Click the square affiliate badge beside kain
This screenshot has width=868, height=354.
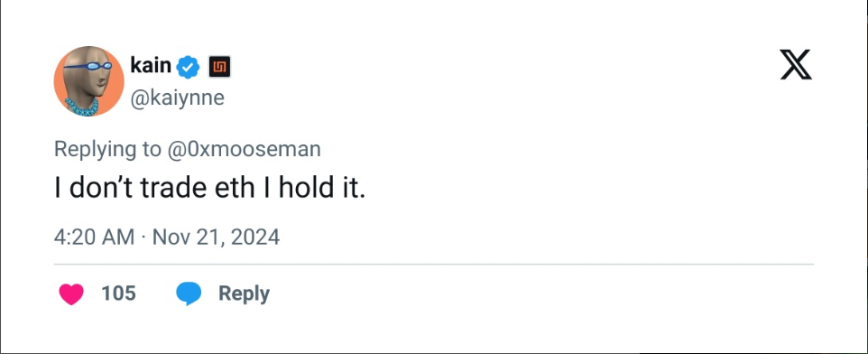[x=219, y=67]
